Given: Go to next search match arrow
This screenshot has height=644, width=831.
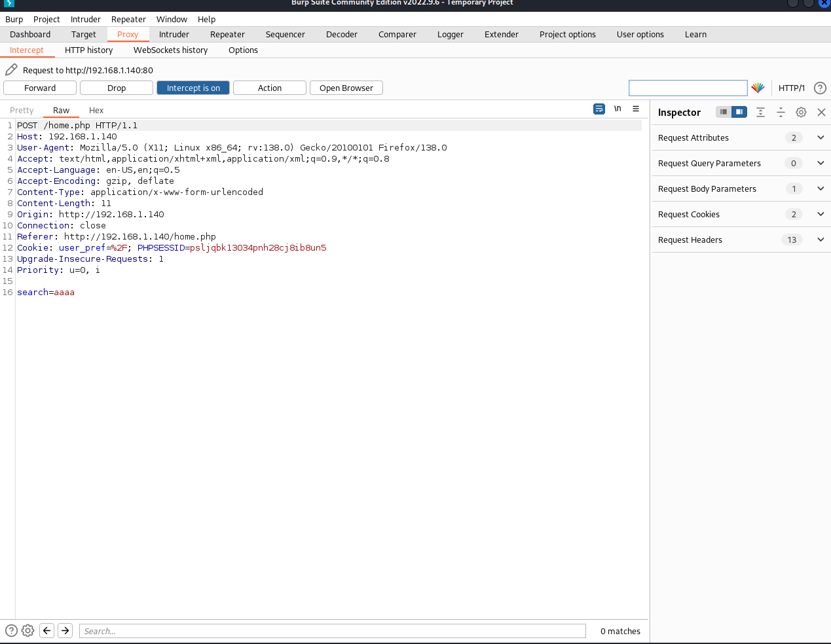Looking at the screenshot, I should tap(65, 631).
